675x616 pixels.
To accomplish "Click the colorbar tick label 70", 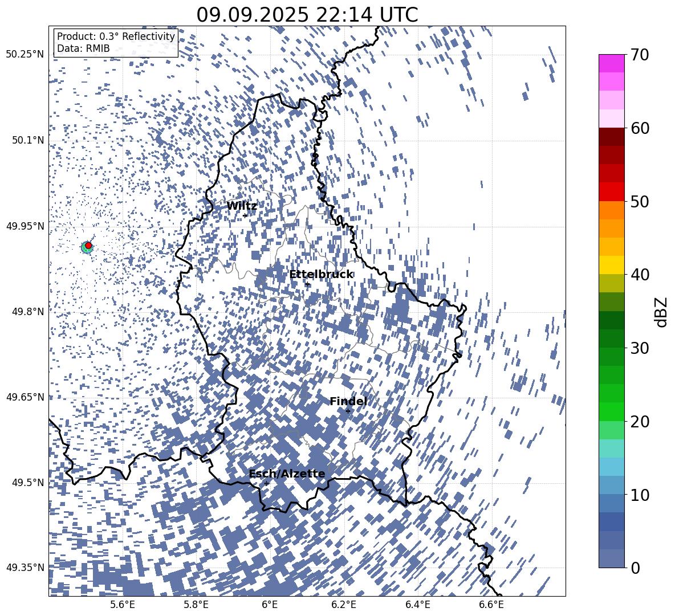I will (640, 55).
